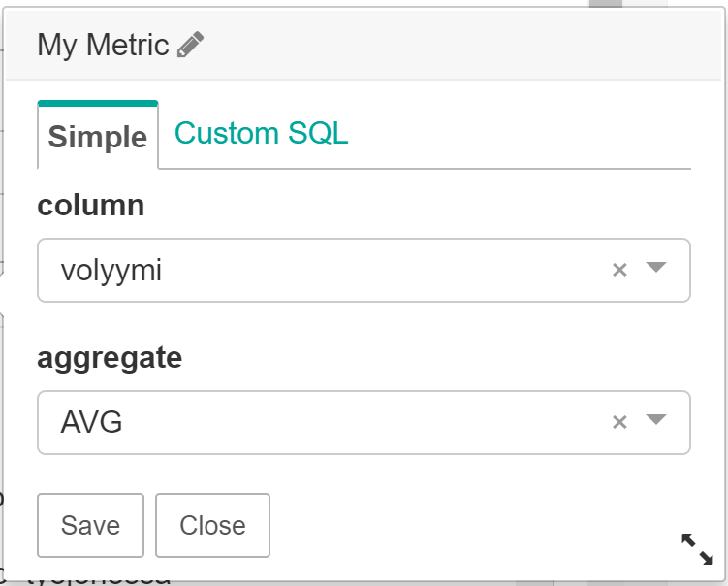
Task: Open the column select showing volyymi
Action: tap(320, 270)
